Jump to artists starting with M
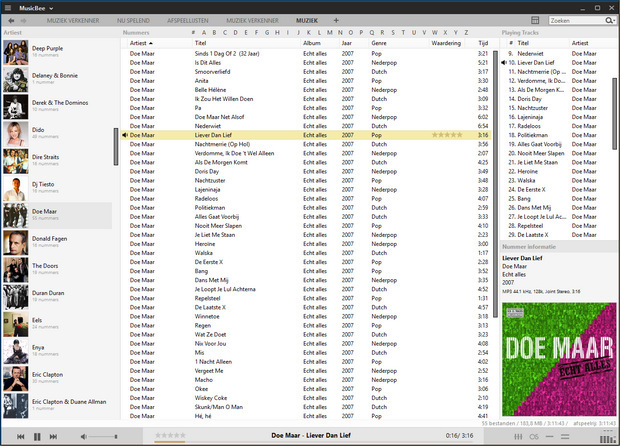Viewport: 620px width, 446px height. (x=329, y=32)
